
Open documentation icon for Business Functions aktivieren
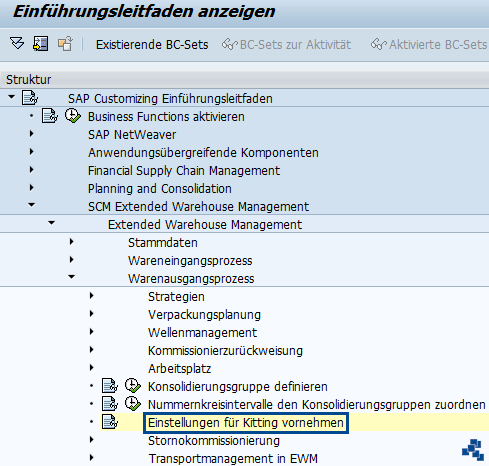[50, 116]
